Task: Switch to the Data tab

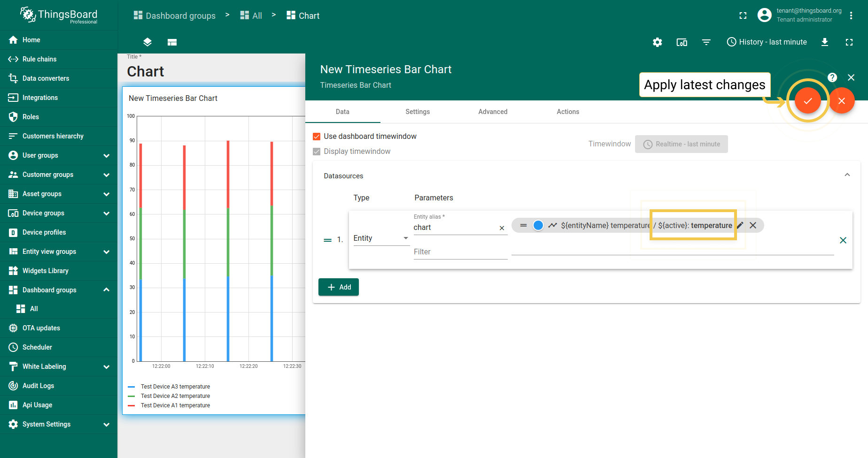Action: coord(342,112)
